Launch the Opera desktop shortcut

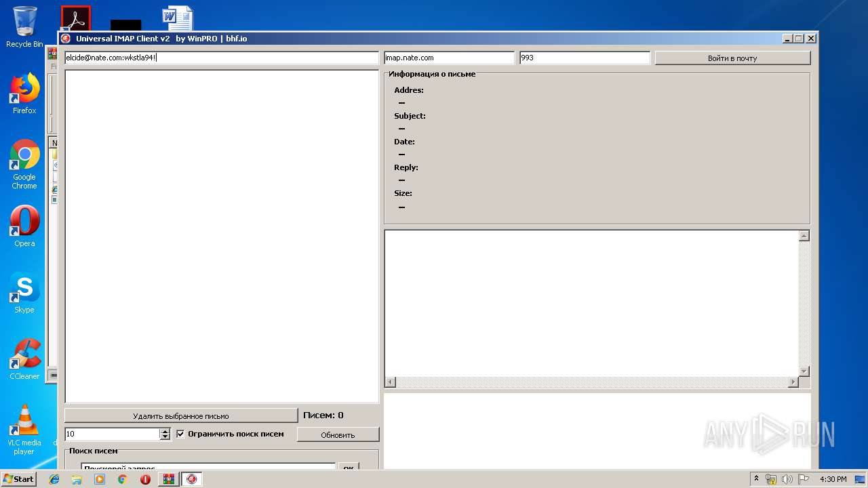tap(24, 226)
